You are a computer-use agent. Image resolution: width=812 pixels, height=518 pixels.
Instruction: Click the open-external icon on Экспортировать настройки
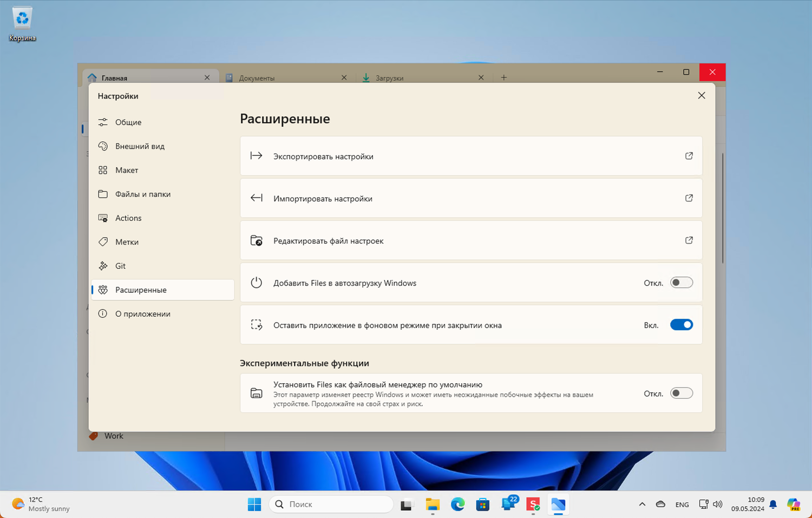pos(689,156)
